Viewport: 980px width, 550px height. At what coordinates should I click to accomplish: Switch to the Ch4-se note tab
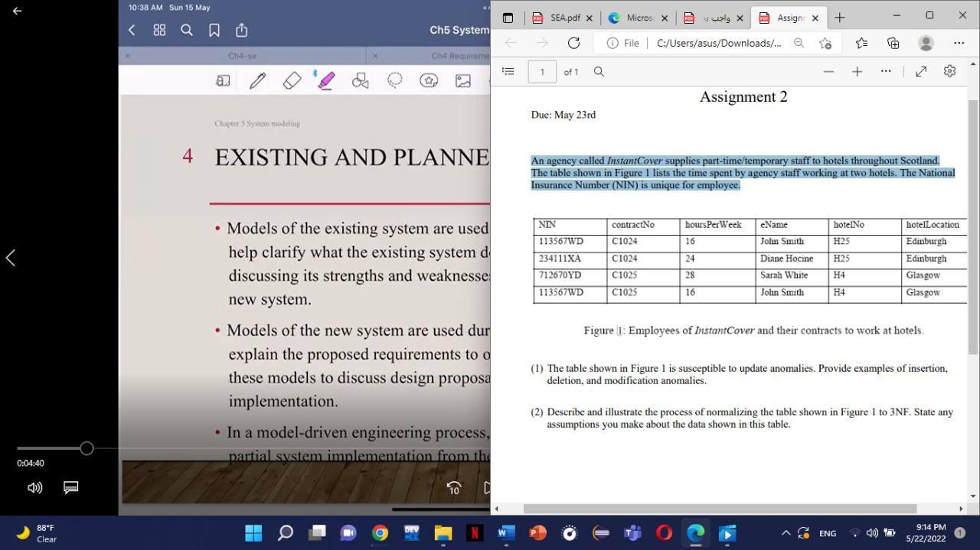point(242,56)
